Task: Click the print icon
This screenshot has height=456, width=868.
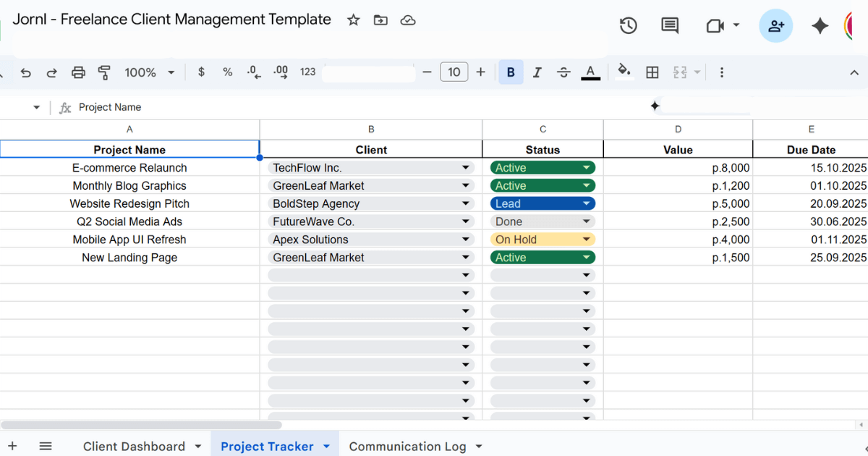Action: pyautogui.click(x=78, y=72)
